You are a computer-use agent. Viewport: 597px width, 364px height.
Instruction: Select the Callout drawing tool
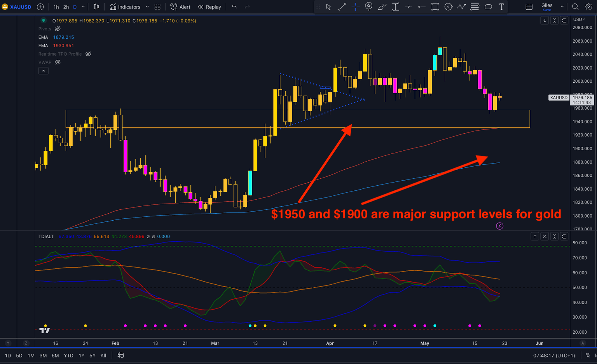tap(488, 7)
